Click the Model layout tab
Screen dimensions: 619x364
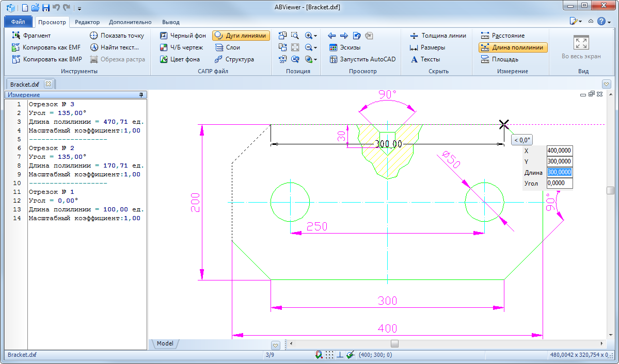tap(165, 343)
